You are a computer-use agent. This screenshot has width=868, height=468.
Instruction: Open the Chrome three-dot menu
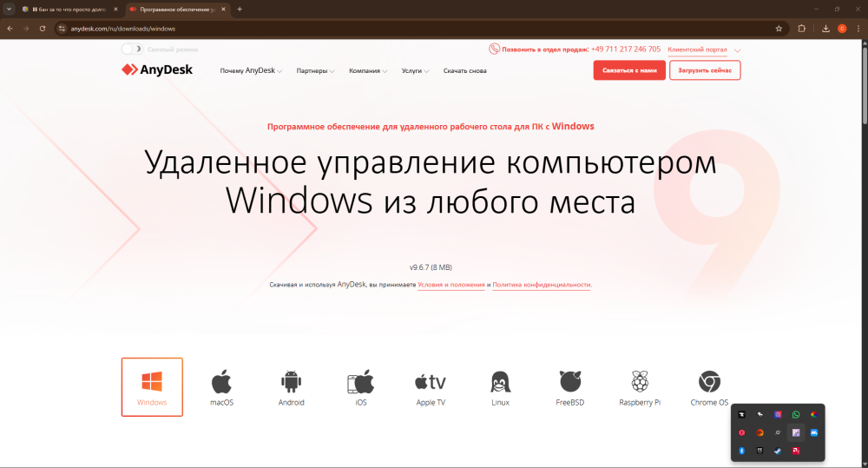click(858, 29)
